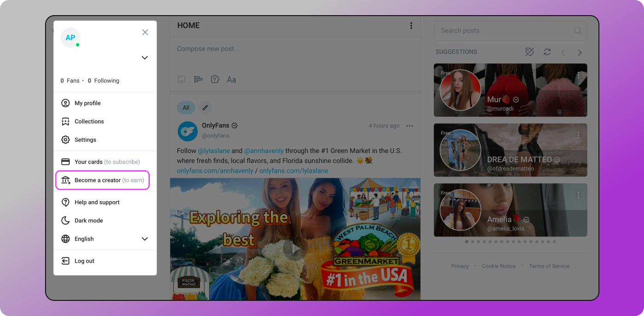Open the more options dots on OnlyFans post

coord(409,126)
